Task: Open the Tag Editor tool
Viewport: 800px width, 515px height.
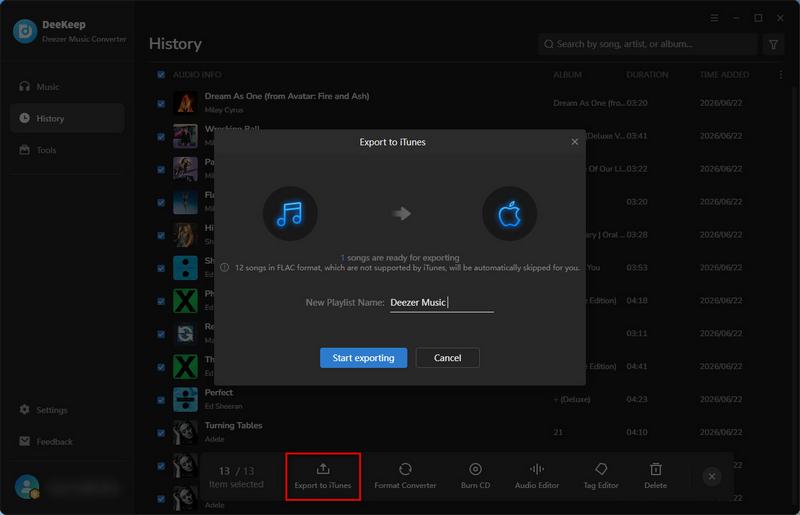Action: (x=601, y=476)
